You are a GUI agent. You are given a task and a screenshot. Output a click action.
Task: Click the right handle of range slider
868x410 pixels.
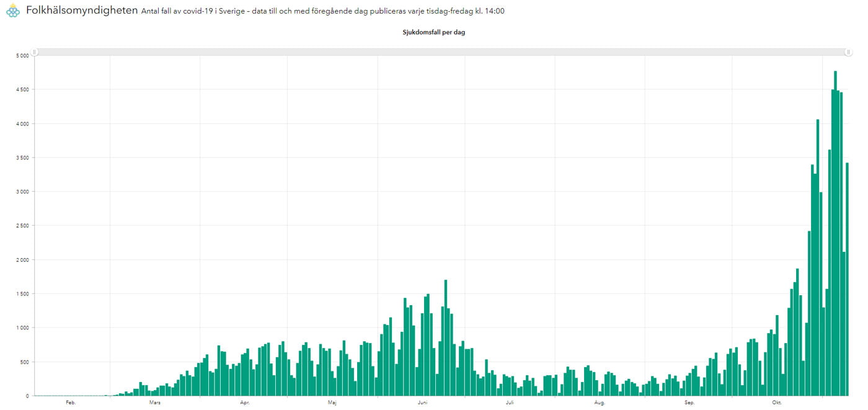[x=848, y=53]
